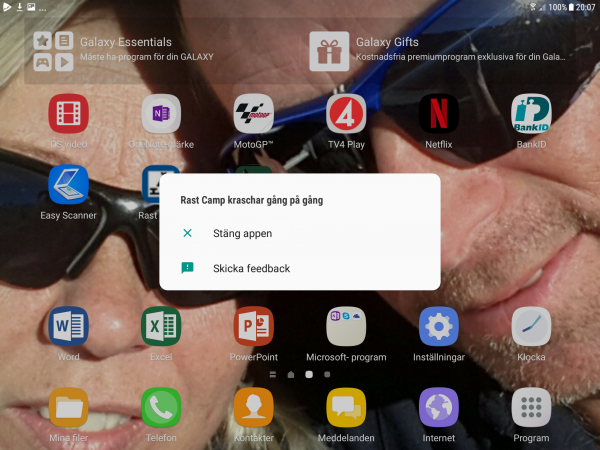Open the OneNote-märke app
This screenshot has height=450, width=600.
161,114
